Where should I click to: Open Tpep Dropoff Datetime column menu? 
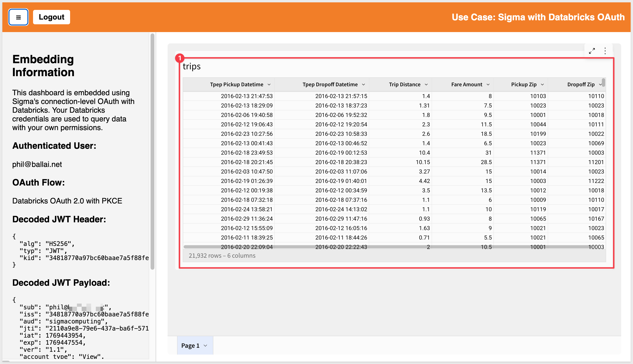click(363, 84)
